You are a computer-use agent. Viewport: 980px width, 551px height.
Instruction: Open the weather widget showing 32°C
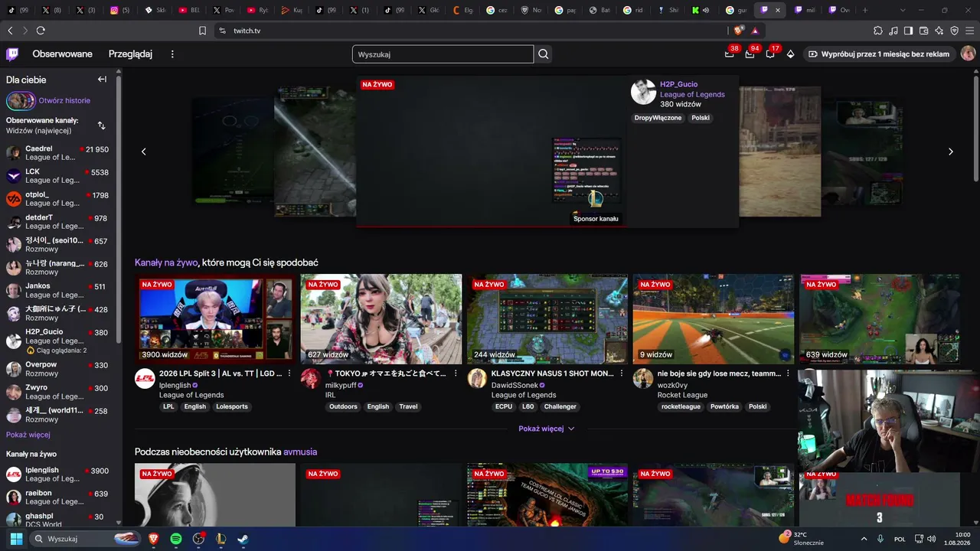(801, 539)
